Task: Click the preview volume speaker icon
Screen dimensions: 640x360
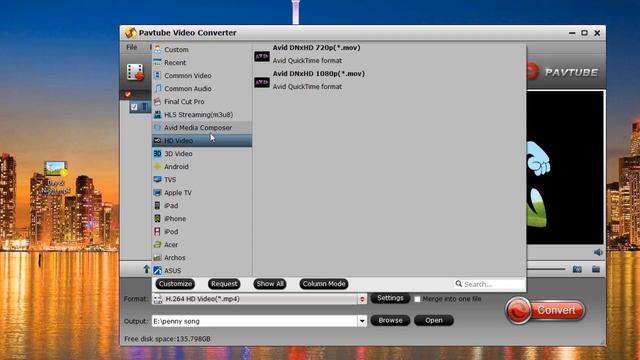Action: [598, 252]
